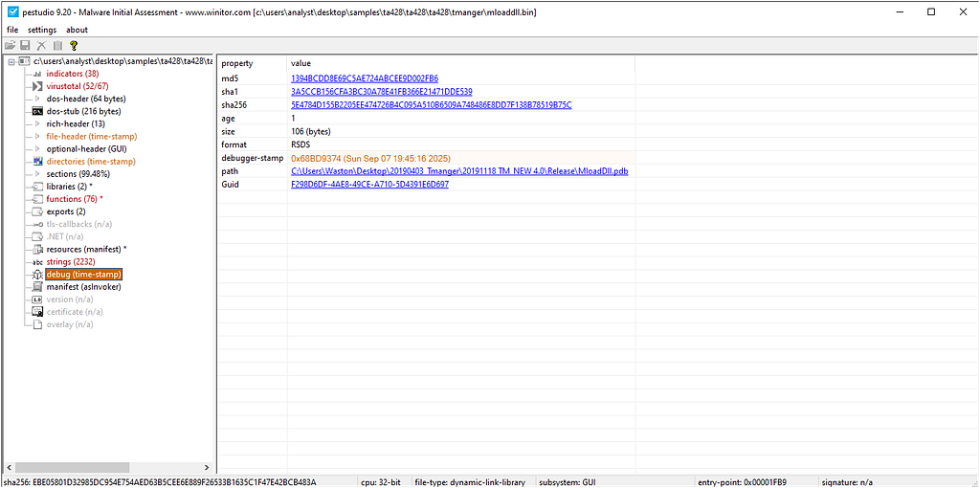Screen dimensions: 980x488
Task: Click the tree horizontal scrollbar right arrow
Action: [207, 467]
